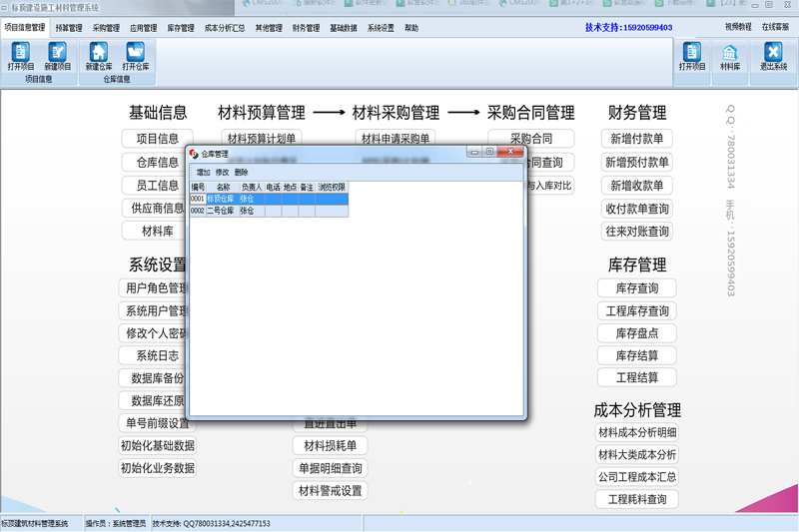Open the 成本分析汇总 menu
799x532 pixels.
[225, 28]
